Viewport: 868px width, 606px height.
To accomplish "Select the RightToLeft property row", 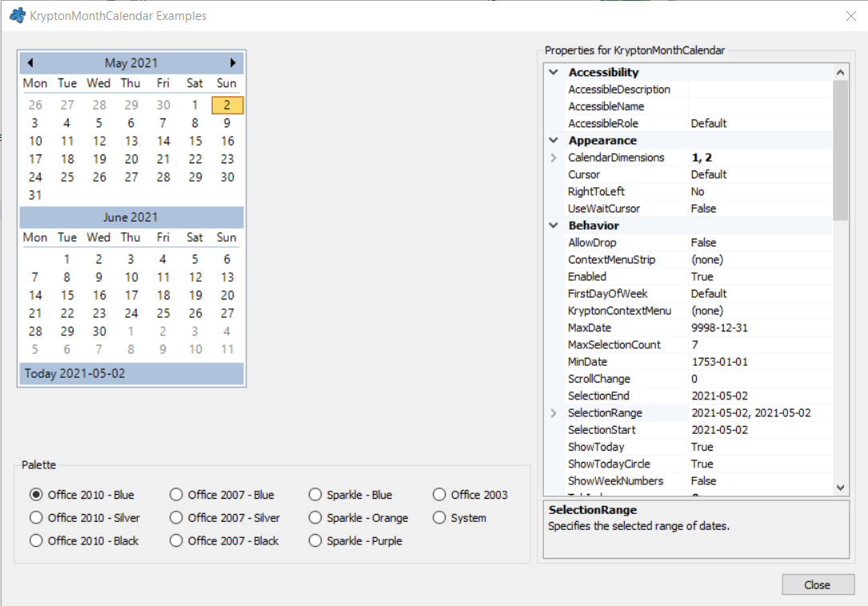I will click(x=700, y=191).
